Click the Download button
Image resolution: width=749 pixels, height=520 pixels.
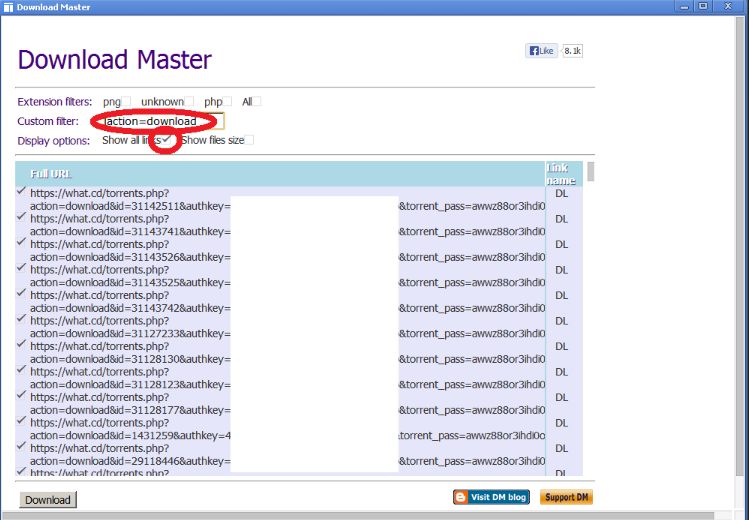(48, 499)
